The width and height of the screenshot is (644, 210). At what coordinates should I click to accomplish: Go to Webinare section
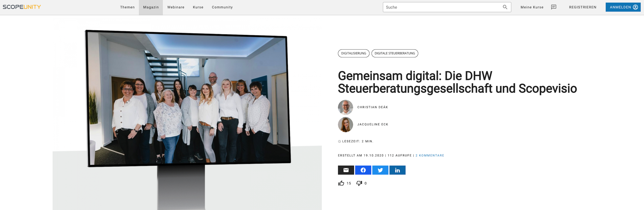point(176,7)
